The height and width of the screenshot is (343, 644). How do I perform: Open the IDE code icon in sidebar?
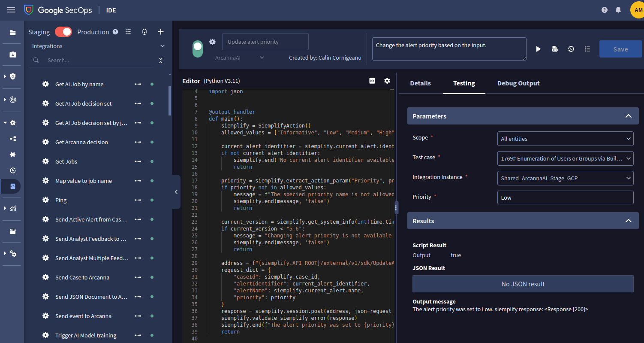[13, 186]
